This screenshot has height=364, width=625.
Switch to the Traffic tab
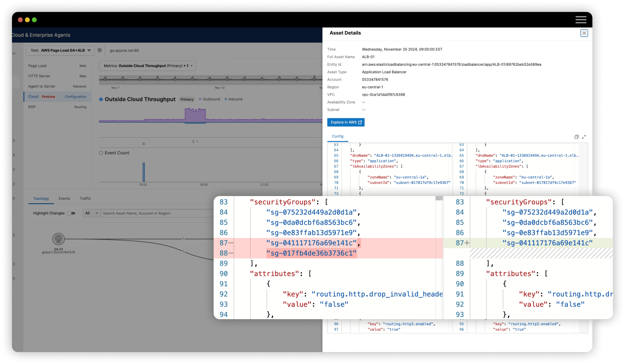pyautogui.click(x=85, y=198)
